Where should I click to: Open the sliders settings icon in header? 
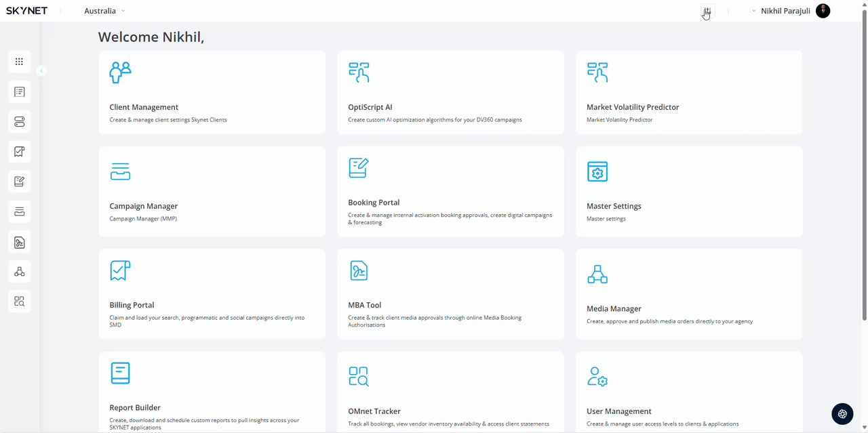click(707, 11)
